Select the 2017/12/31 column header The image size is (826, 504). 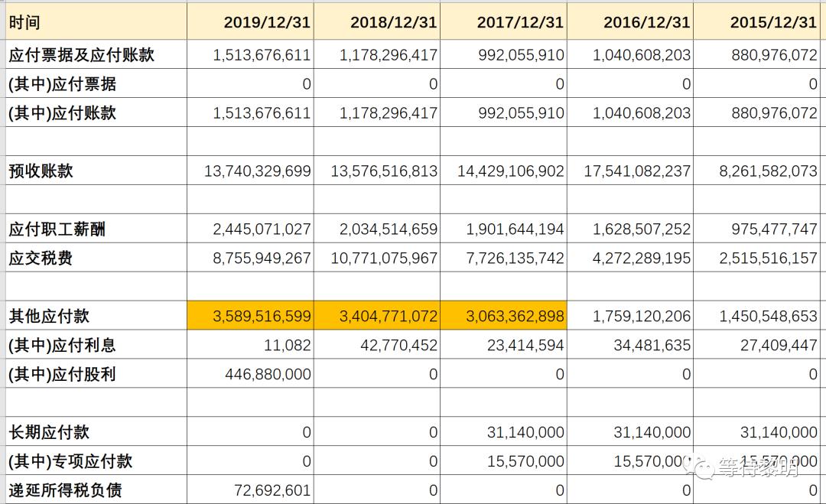point(520,22)
